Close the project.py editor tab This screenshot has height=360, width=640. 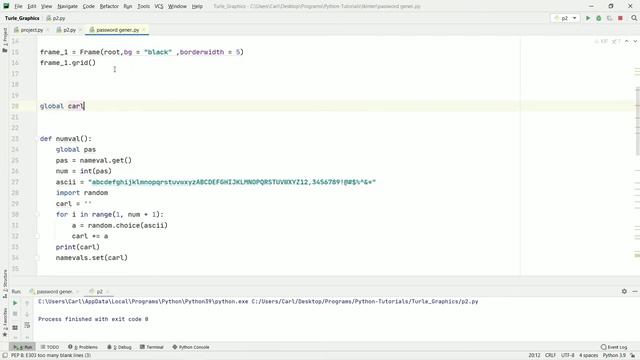47,30
